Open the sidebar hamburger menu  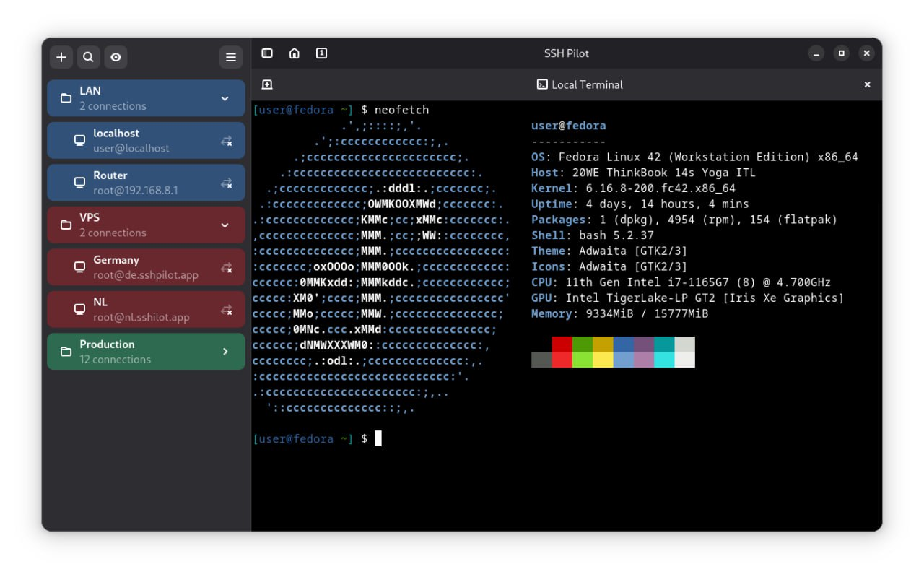click(231, 57)
